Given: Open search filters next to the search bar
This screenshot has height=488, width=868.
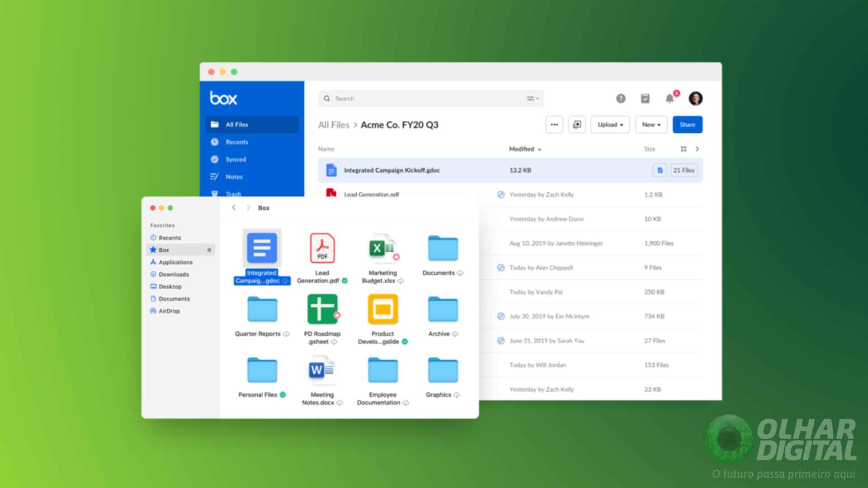Looking at the screenshot, I should point(532,98).
